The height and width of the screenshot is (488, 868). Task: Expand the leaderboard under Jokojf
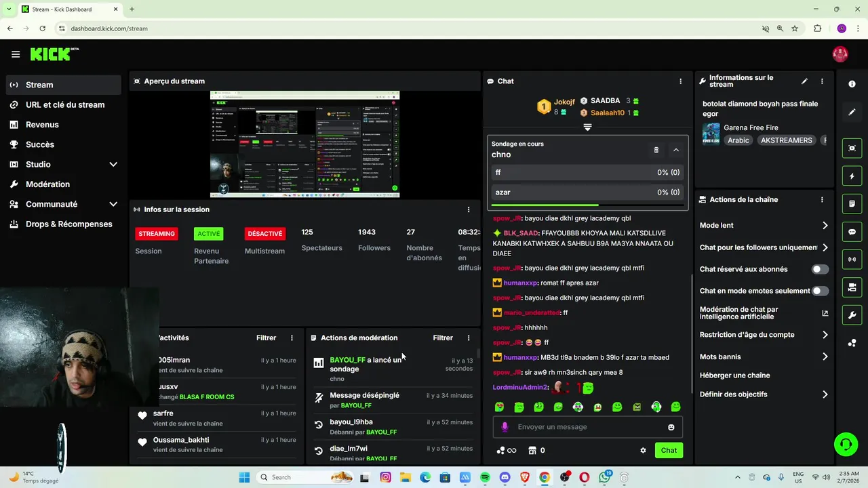[x=587, y=127]
